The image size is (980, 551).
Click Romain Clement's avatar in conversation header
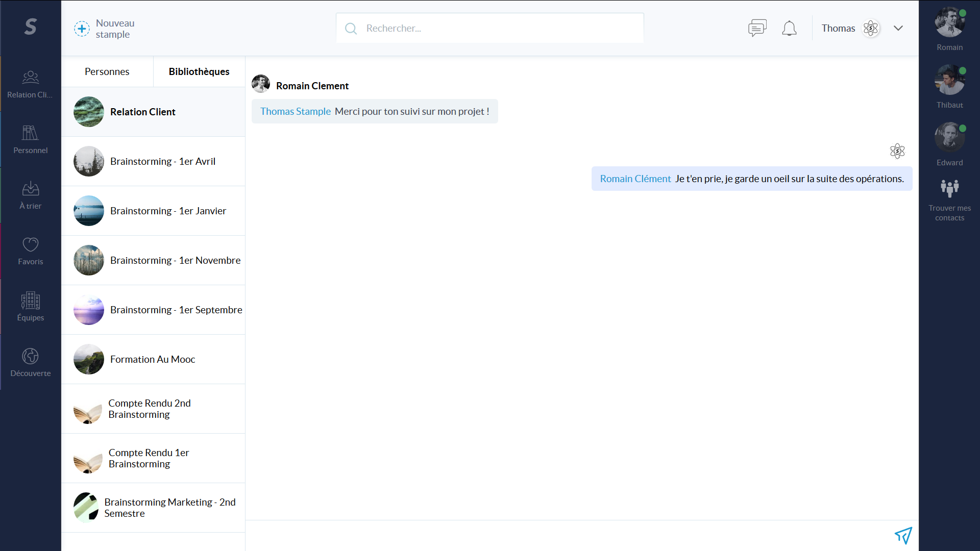click(x=261, y=84)
